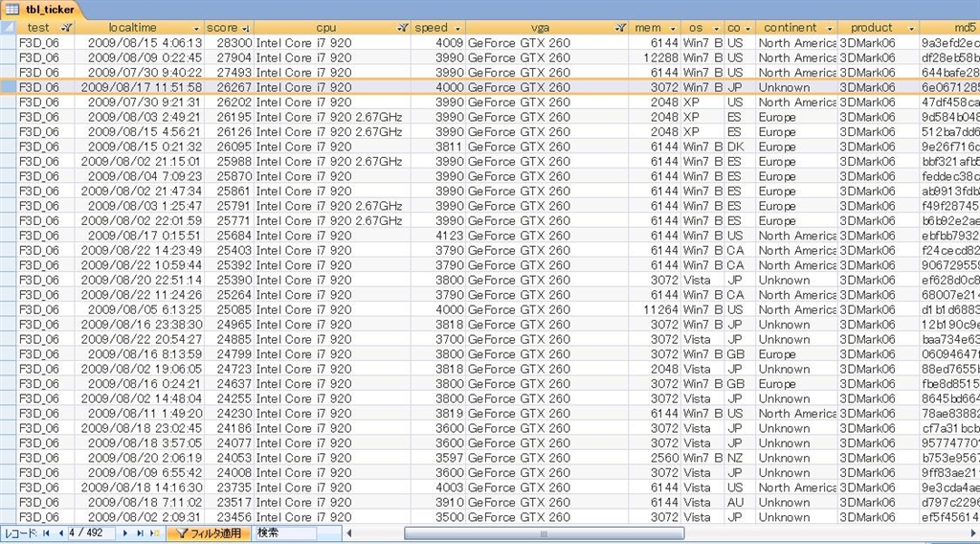Click score cell 25988
The width and height of the screenshot is (980, 544).
click(229, 161)
